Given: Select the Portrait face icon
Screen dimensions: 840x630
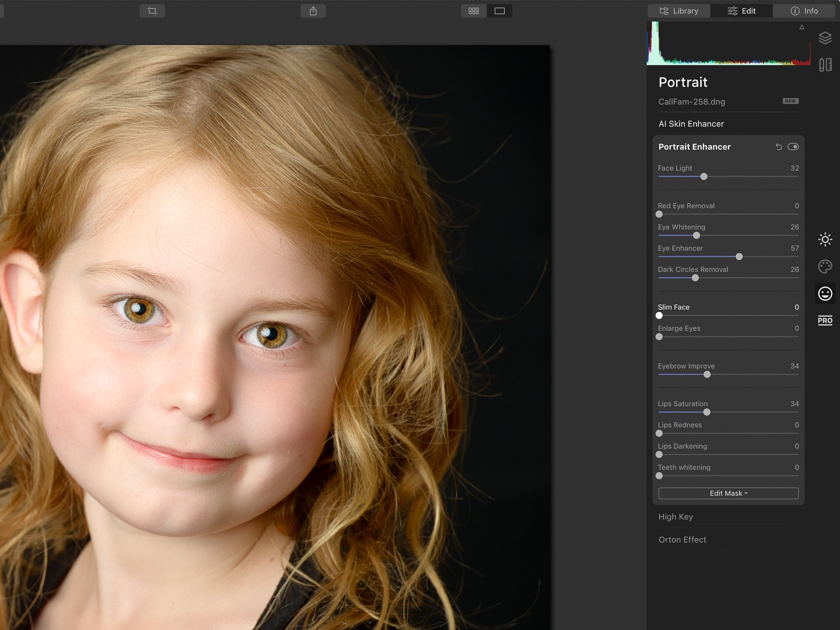Looking at the screenshot, I should pyautogui.click(x=825, y=293).
